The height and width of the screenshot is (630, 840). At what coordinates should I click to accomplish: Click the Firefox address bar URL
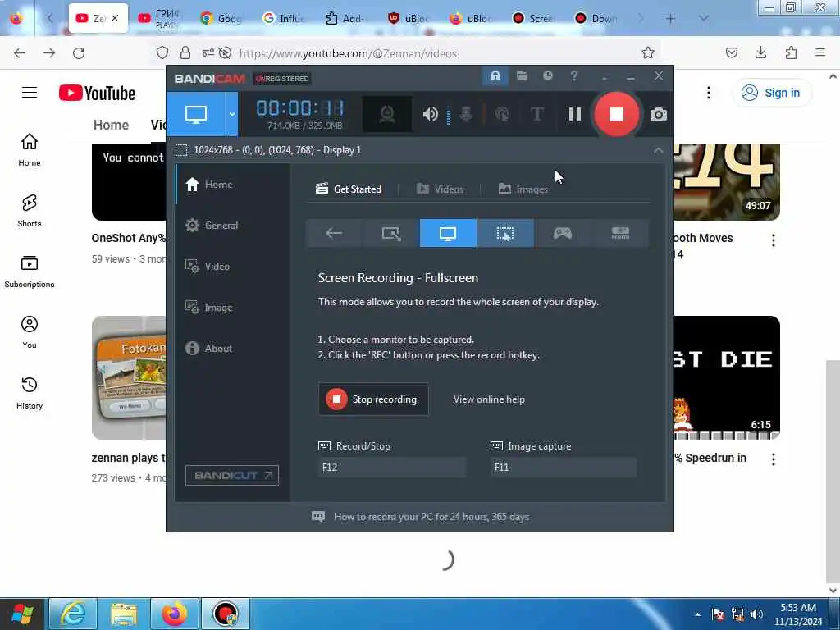(x=348, y=53)
